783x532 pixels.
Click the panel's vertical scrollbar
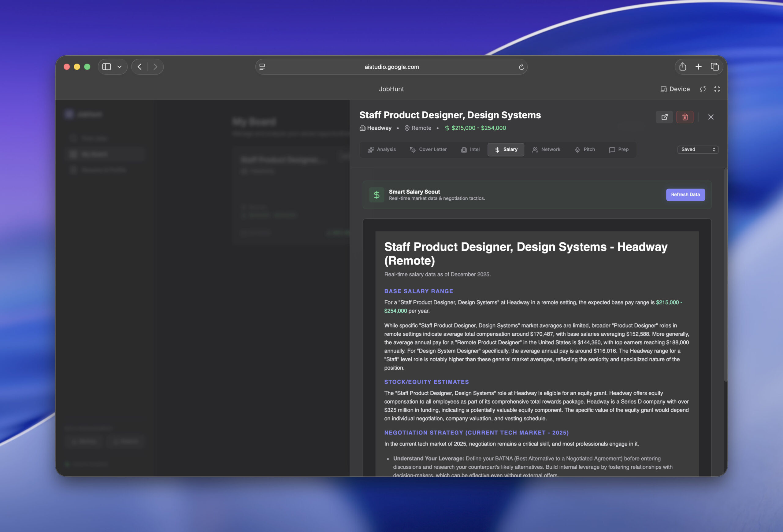coord(725,275)
